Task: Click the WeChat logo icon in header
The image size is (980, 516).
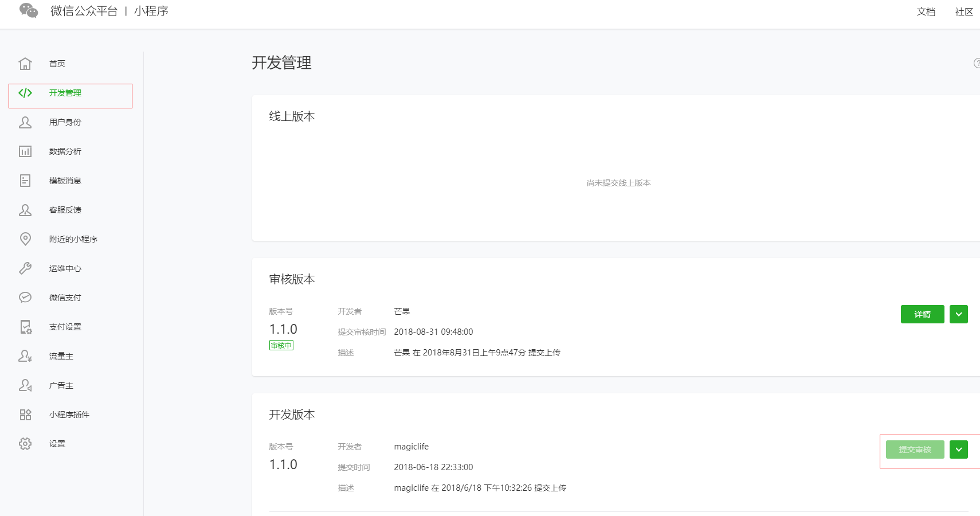Action: pos(29,10)
